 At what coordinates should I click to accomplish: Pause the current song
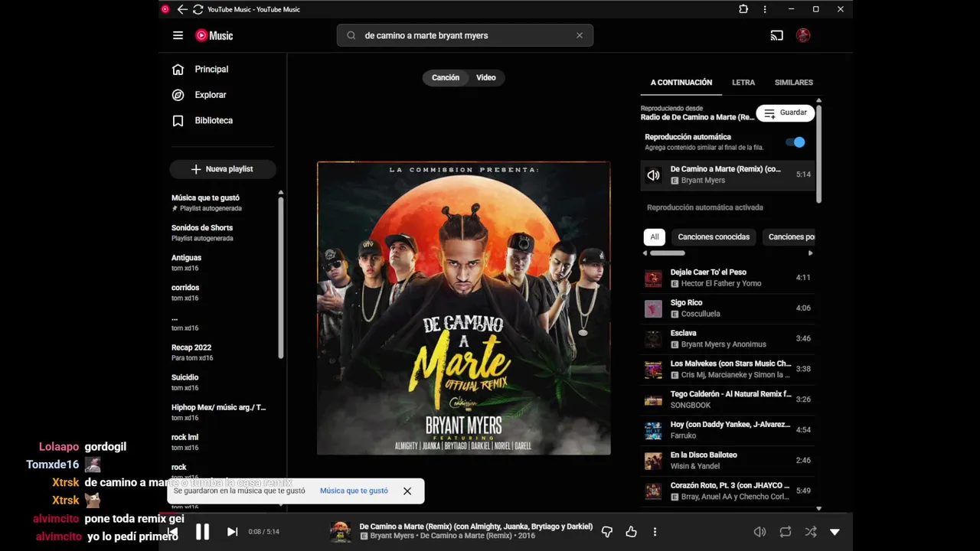(202, 532)
